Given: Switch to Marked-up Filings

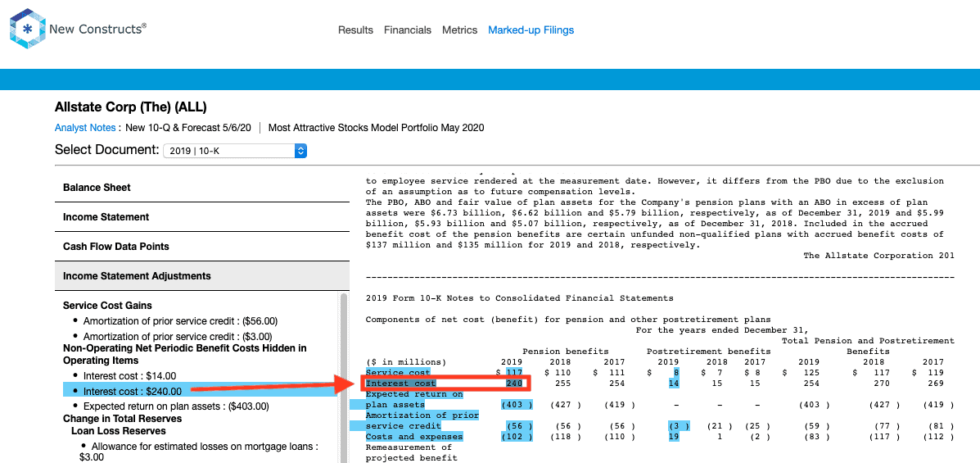Looking at the screenshot, I should [x=531, y=30].
